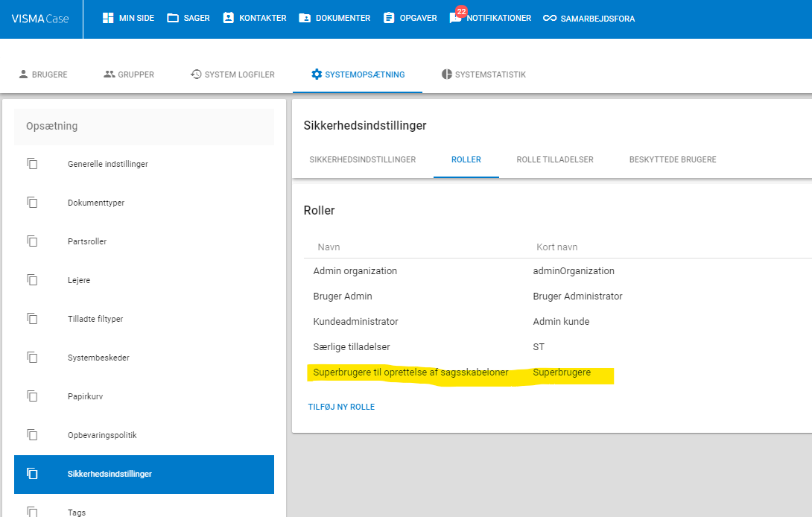Open Opbevaringspolitik in sidebar
This screenshot has width=812, height=517.
144,434
